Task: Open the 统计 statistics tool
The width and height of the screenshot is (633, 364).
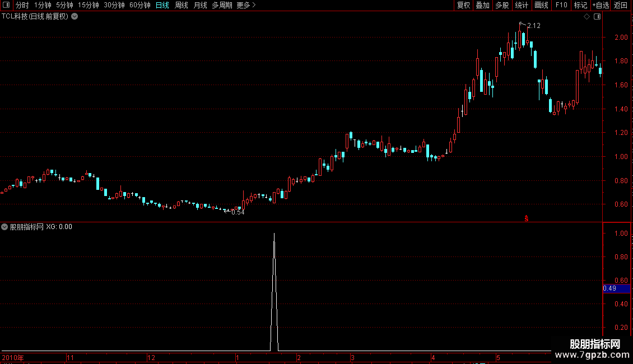Action: point(522,5)
